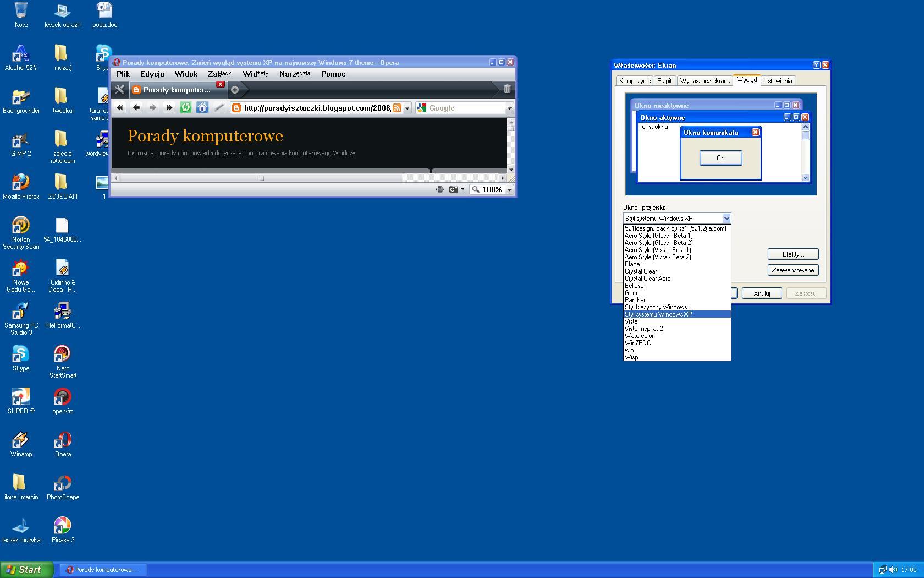This screenshot has height=578, width=924.
Task: Choose Panther from the style list
Action: [677, 300]
